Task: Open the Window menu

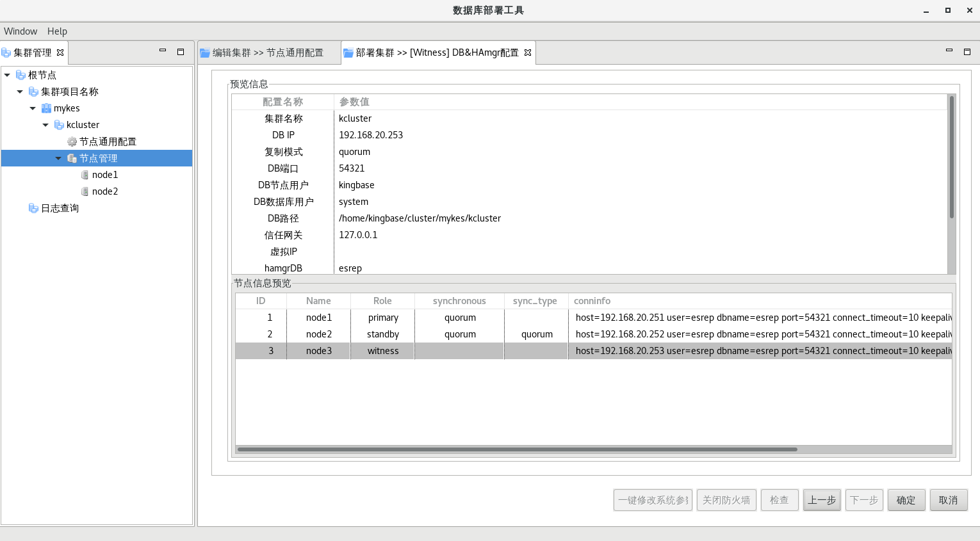Action: tap(20, 31)
